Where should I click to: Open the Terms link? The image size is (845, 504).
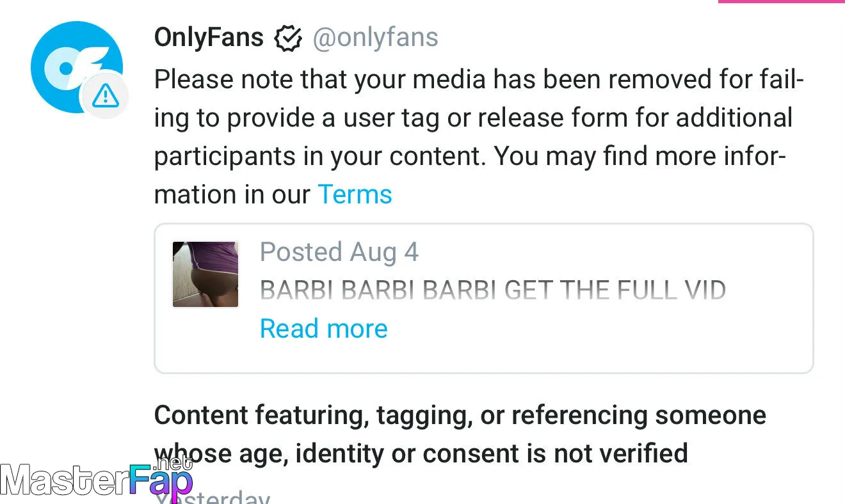pos(355,194)
